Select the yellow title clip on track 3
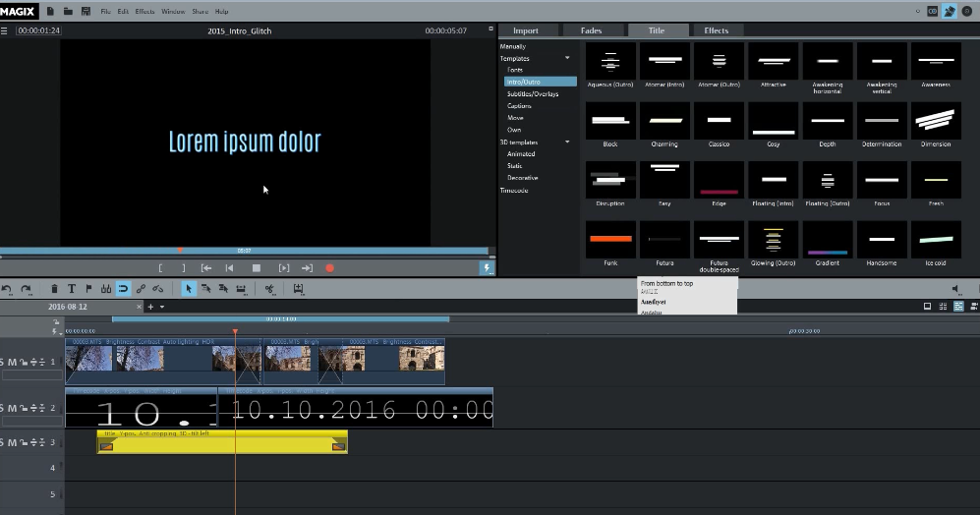Viewport: 980px width, 515px height. (x=222, y=443)
